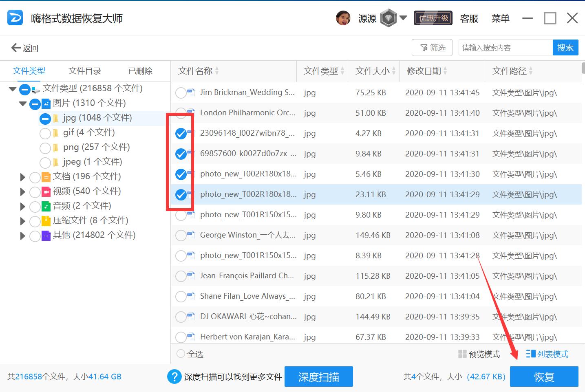
Task: Click the png folder icon in tree
Action: [x=56, y=148]
